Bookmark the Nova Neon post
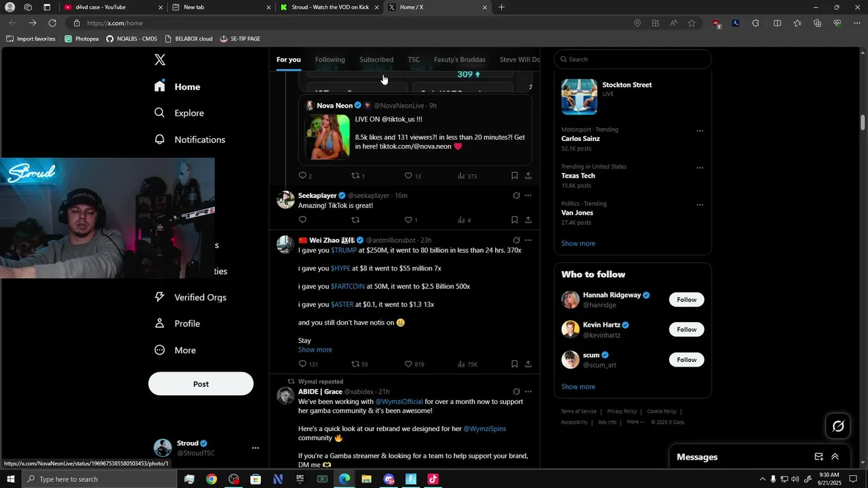This screenshot has width=868, height=488. pyautogui.click(x=515, y=176)
